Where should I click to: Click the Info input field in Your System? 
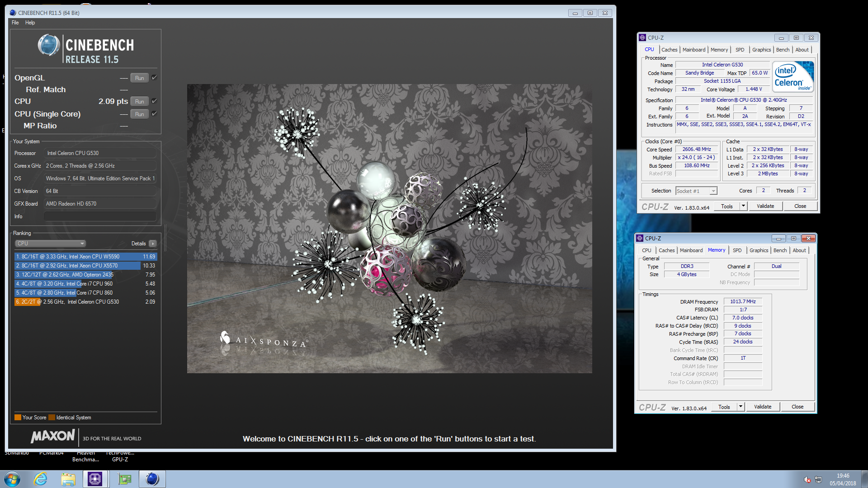click(x=100, y=216)
